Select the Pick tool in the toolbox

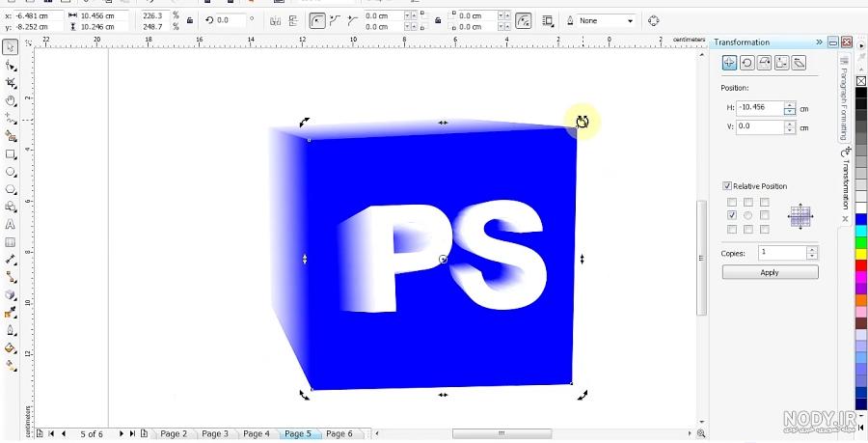[10, 47]
